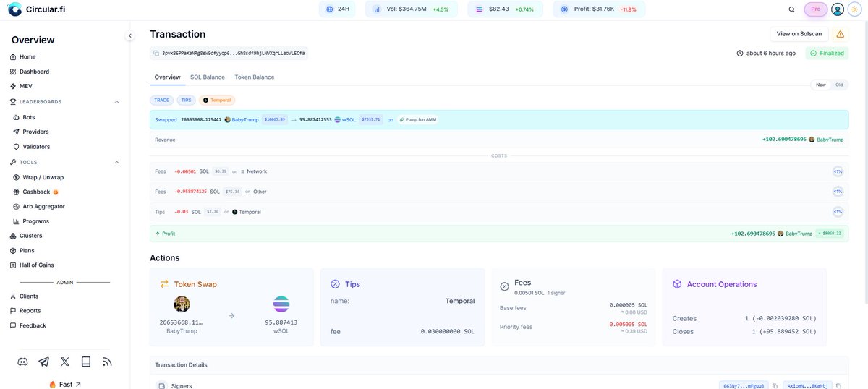868x389 pixels.
Task: Open the X (Twitter) icon link
Action: click(x=65, y=362)
